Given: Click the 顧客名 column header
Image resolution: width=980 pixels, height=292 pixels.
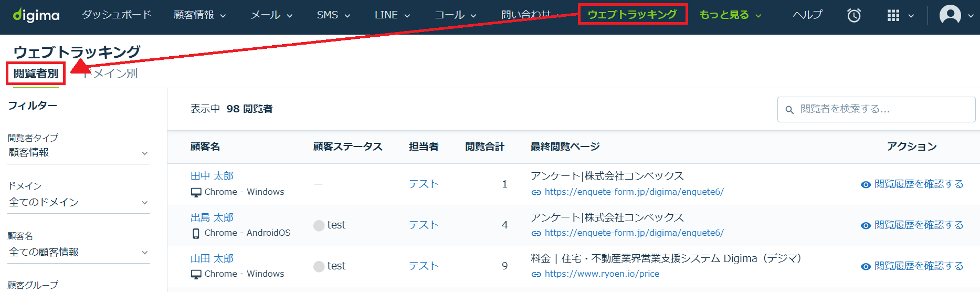Looking at the screenshot, I should click(x=205, y=147).
